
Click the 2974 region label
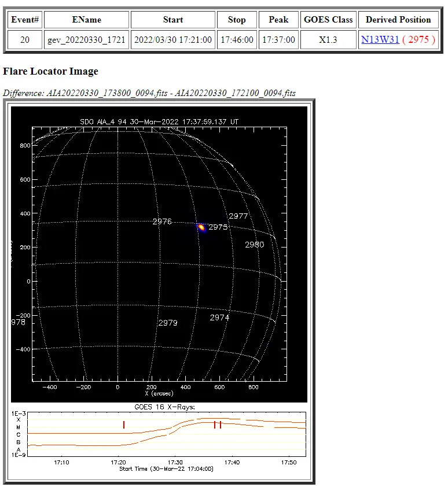click(x=219, y=318)
